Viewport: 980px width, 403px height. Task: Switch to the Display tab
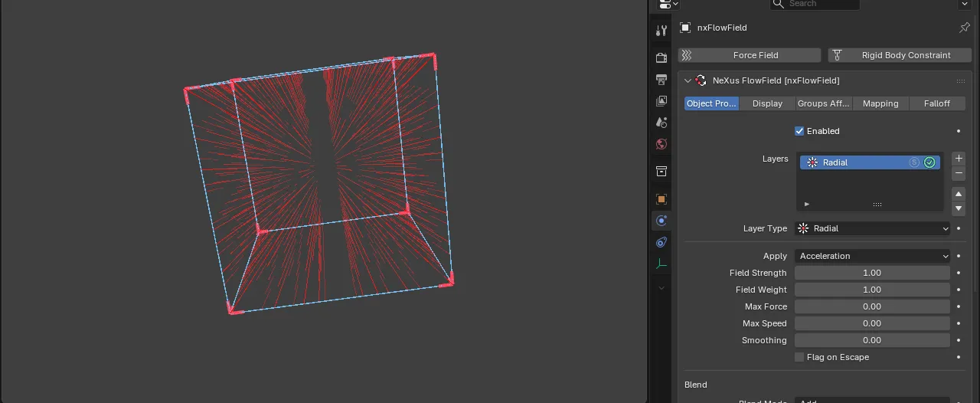pyautogui.click(x=767, y=103)
